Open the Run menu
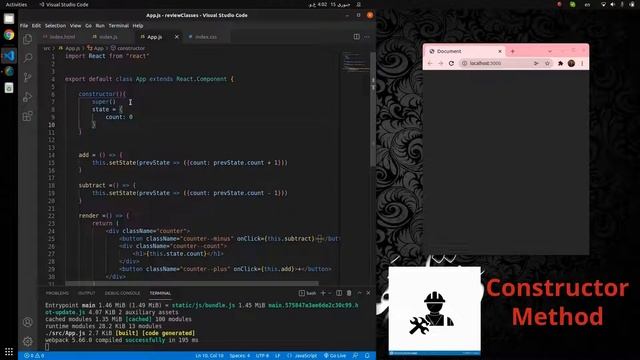Image resolution: width=640 pixels, height=360 pixels. 100,26
